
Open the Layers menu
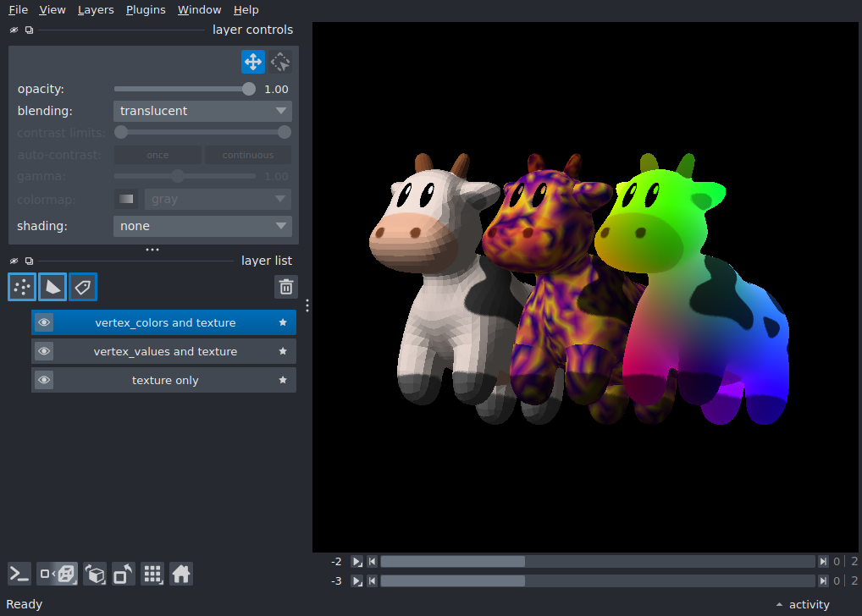point(96,10)
